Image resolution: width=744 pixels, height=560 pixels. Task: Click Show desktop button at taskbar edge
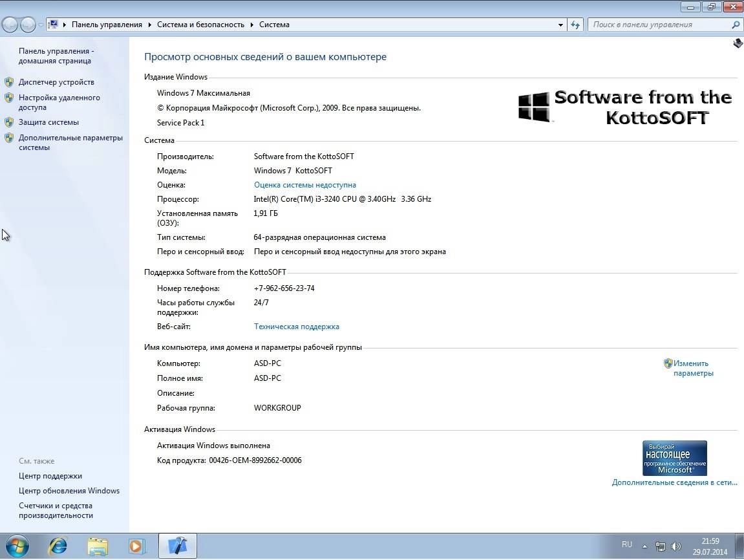point(739,546)
